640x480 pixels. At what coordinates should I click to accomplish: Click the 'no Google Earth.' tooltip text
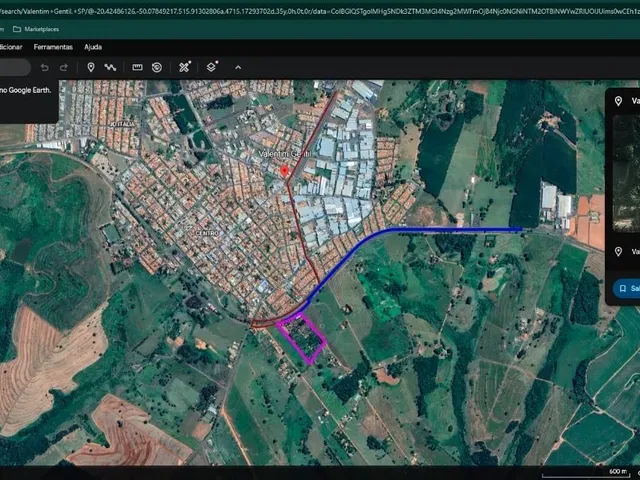point(26,90)
